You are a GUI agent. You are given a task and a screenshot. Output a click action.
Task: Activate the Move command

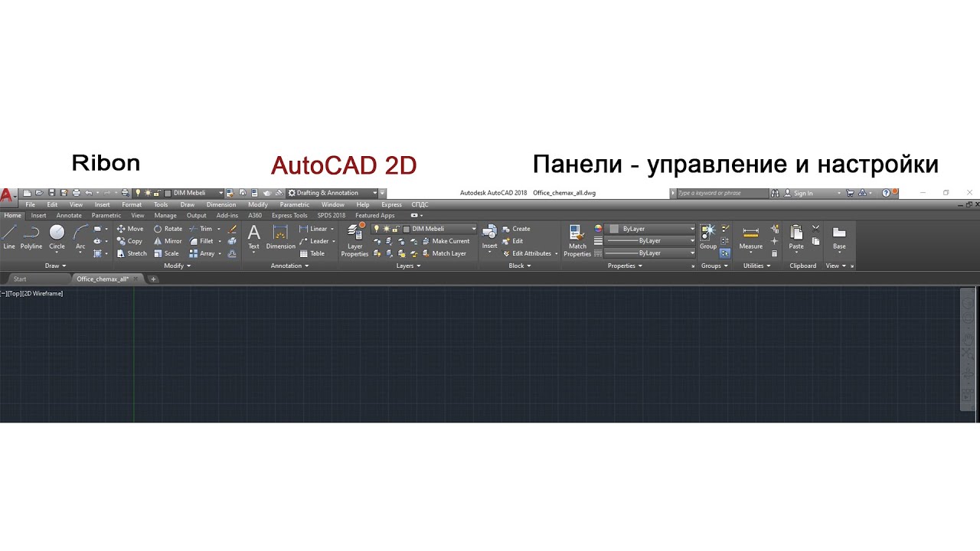[129, 229]
